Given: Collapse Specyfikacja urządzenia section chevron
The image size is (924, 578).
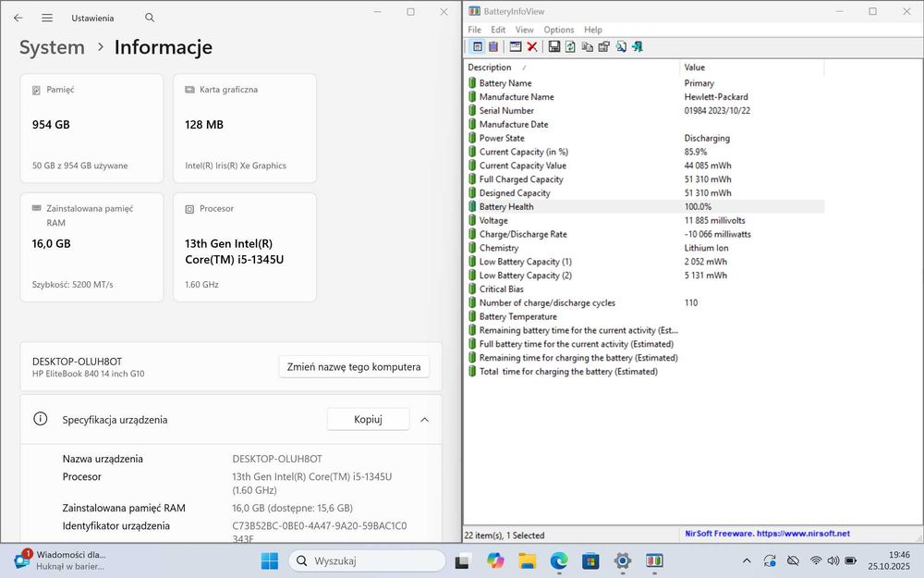Looking at the screenshot, I should pos(424,419).
